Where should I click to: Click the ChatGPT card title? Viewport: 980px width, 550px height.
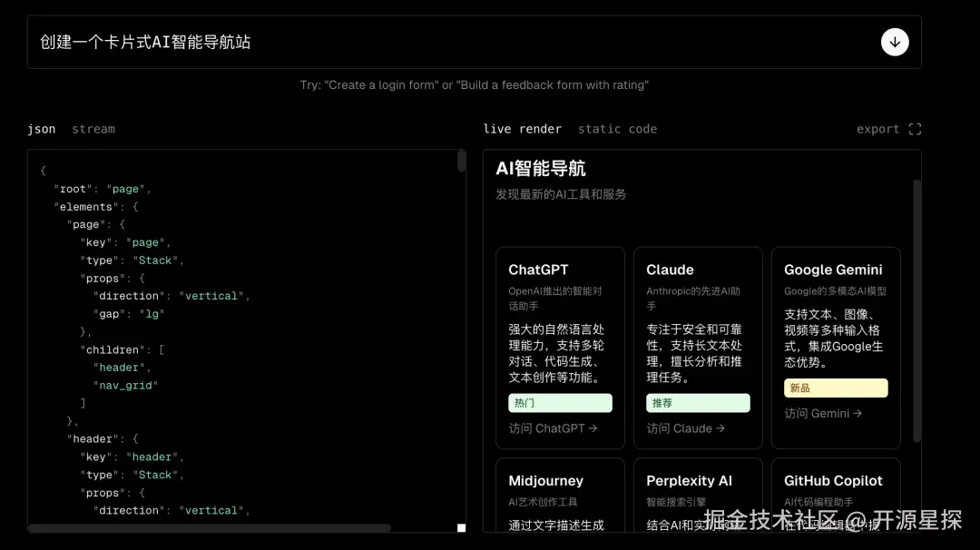(538, 270)
